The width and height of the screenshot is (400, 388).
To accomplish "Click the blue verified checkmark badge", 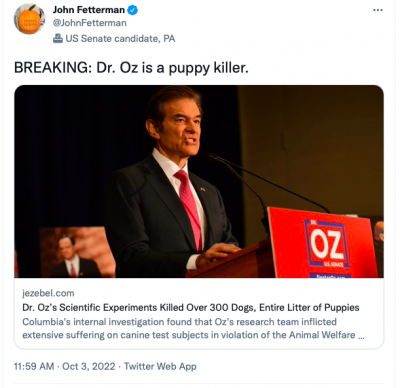I will click(x=133, y=10).
